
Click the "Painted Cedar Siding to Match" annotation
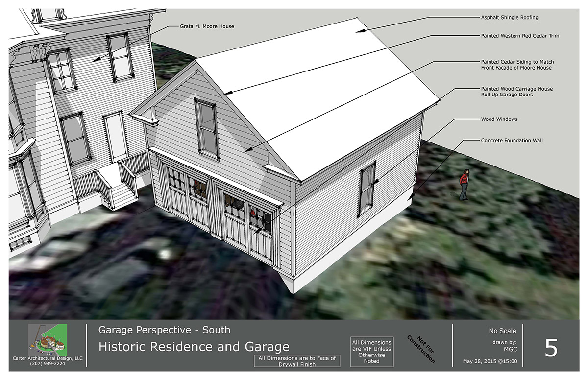click(x=517, y=65)
